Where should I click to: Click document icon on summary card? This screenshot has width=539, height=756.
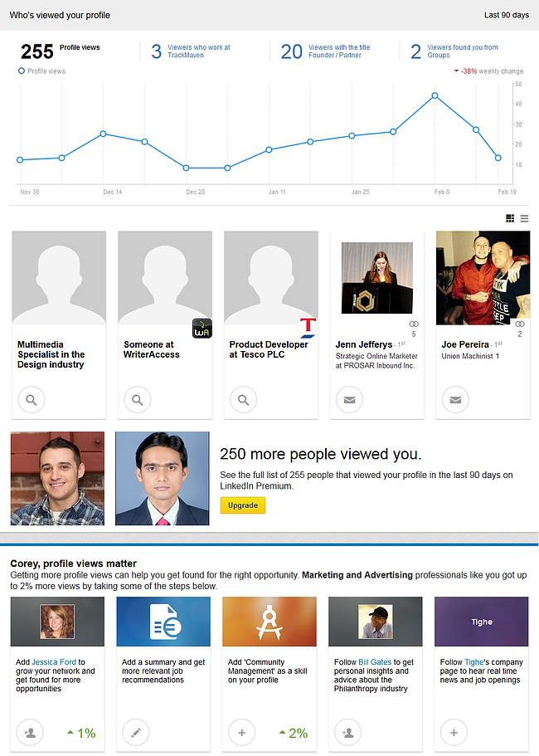tap(165, 622)
